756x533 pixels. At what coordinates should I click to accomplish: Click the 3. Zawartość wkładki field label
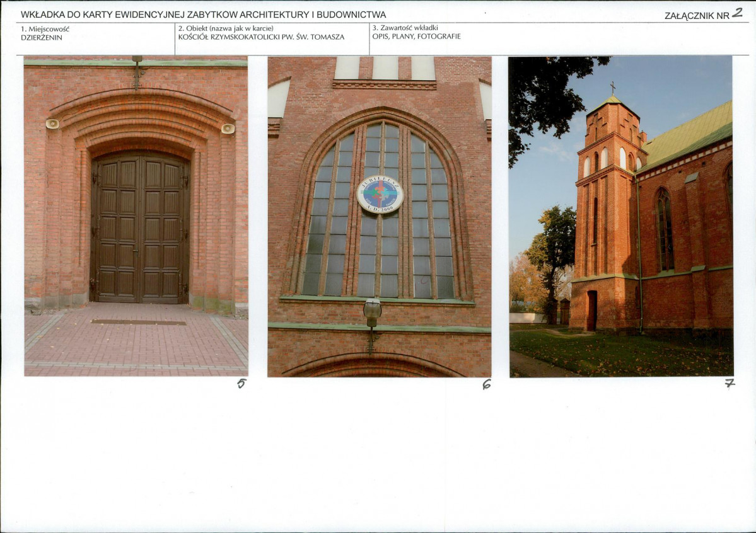(405, 28)
